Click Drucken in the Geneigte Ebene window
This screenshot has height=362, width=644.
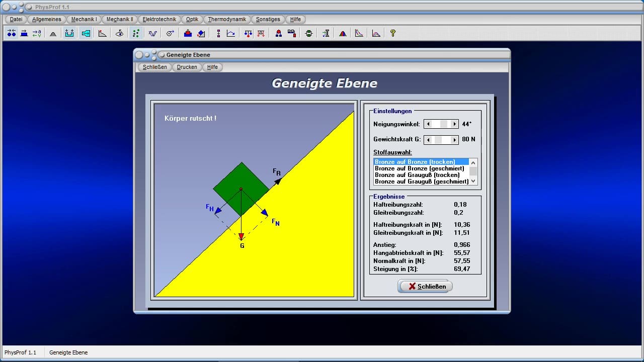click(x=187, y=67)
